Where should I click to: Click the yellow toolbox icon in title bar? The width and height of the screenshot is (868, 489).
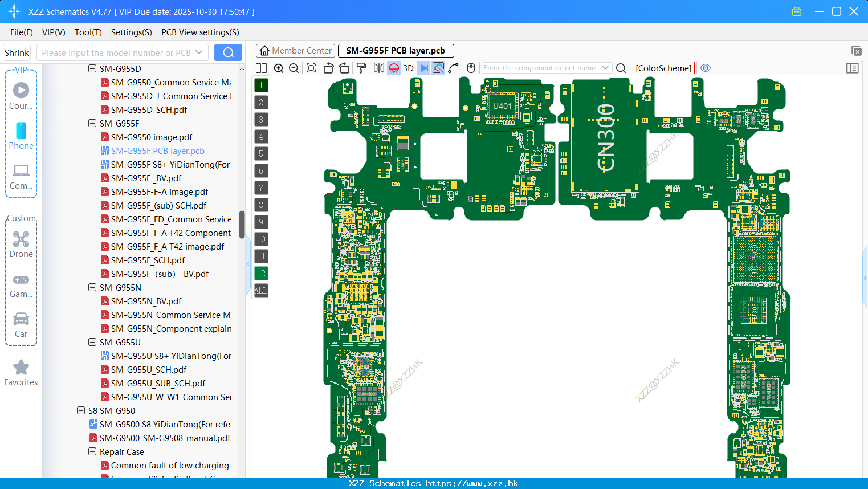[x=797, y=11]
